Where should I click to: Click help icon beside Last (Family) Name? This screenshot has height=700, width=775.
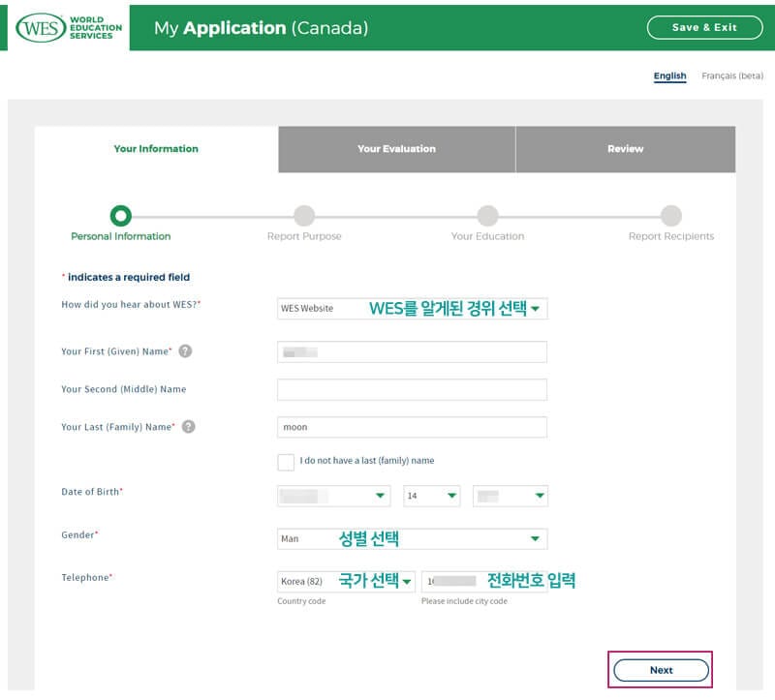pyautogui.click(x=188, y=426)
